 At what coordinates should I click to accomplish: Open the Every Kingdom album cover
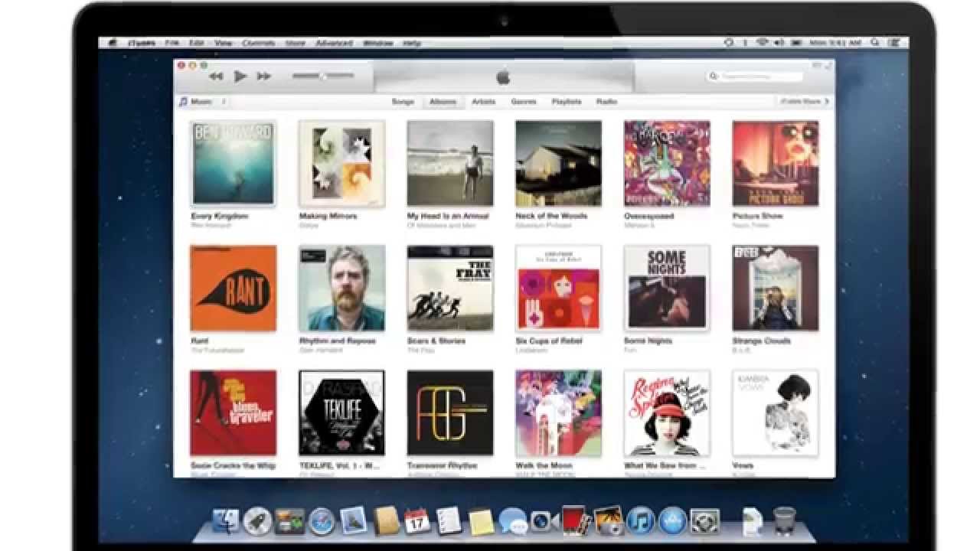[x=234, y=163]
